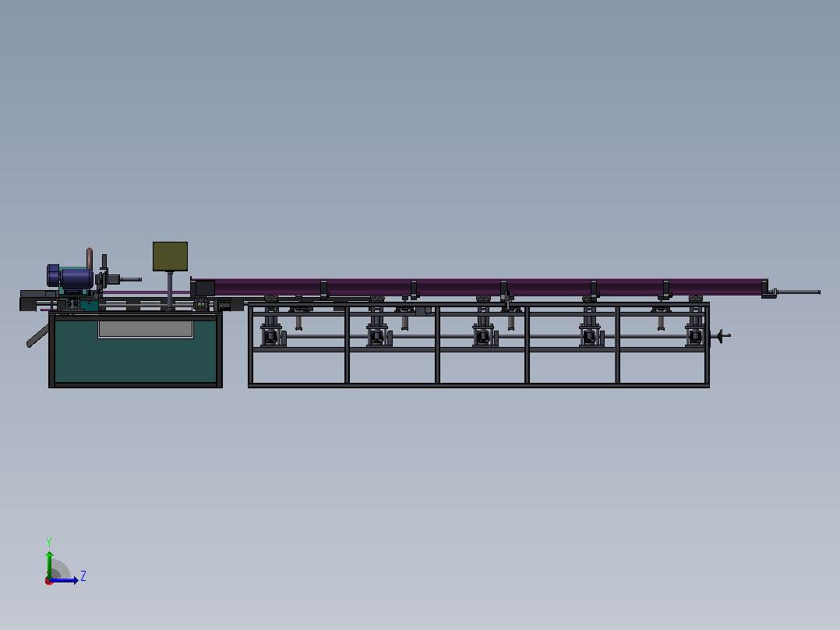The height and width of the screenshot is (630, 840).
Task: Select the olive control box
Action: coord(171,257)
